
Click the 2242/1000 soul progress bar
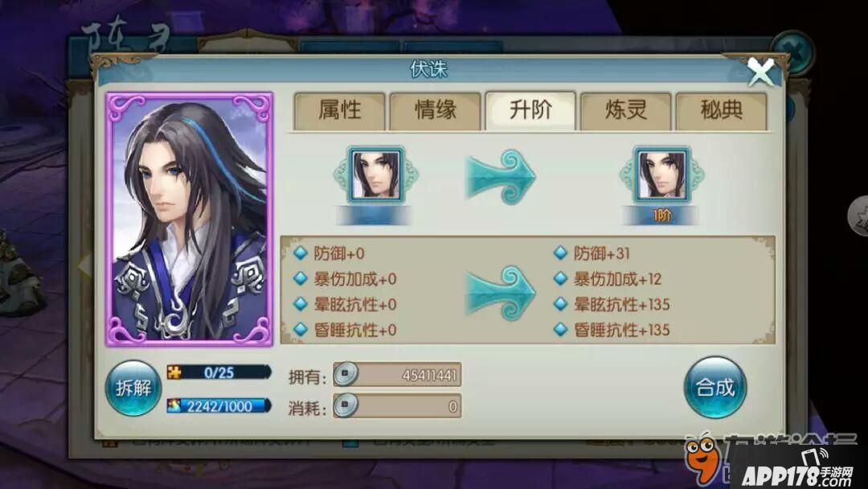coord(219,406)
